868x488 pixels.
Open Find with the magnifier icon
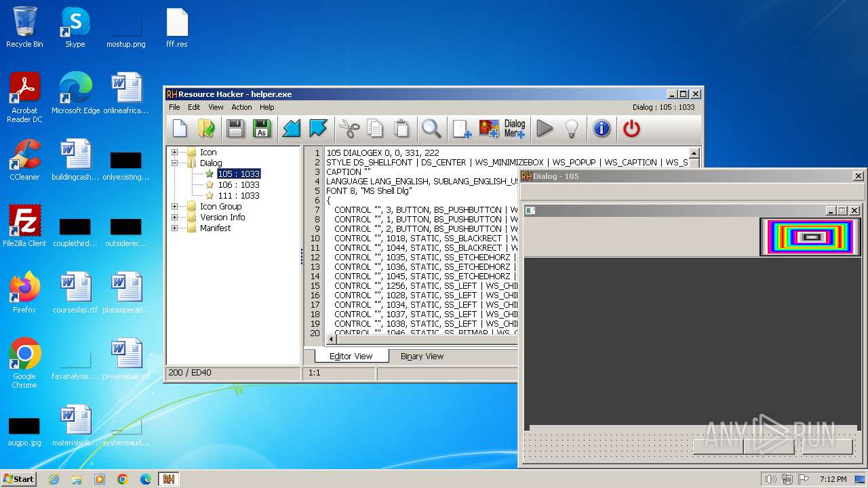(x=431, y=128)
